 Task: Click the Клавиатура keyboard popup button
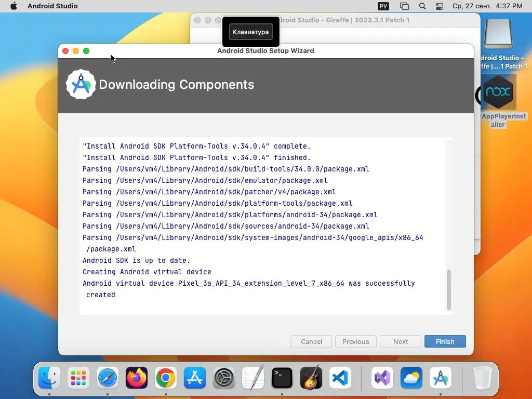pyautogui.click(x=251, y=32)
